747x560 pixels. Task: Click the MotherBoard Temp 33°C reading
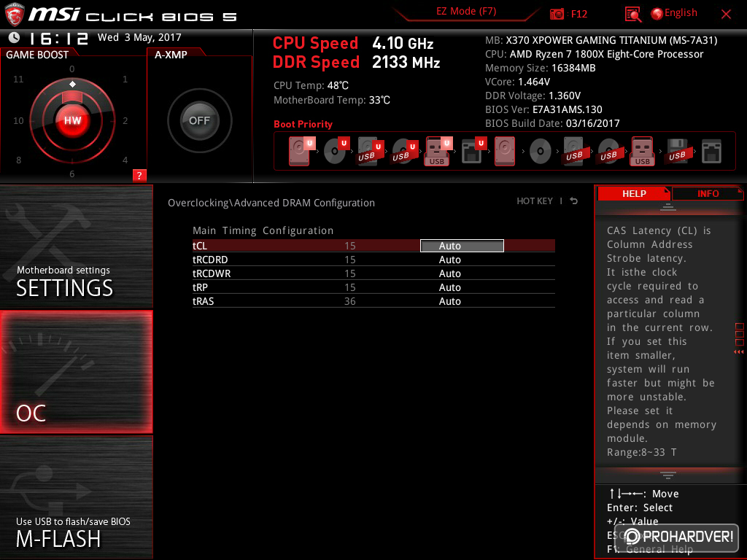[332, 100]
